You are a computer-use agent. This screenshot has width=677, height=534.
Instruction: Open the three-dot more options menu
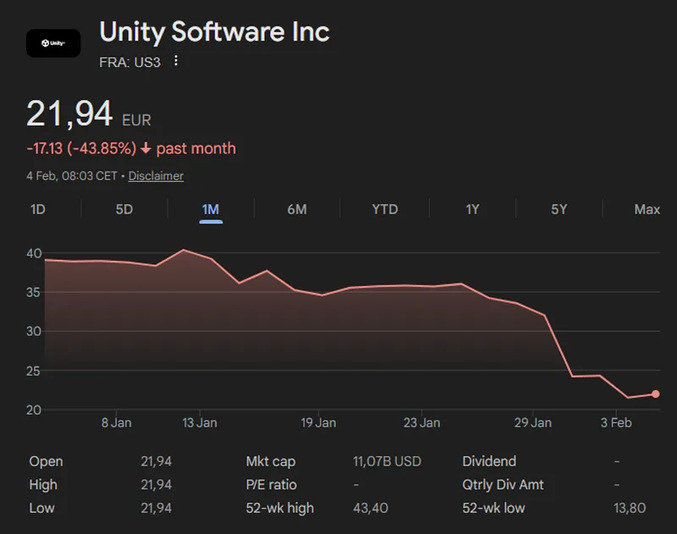pos(176,61)
